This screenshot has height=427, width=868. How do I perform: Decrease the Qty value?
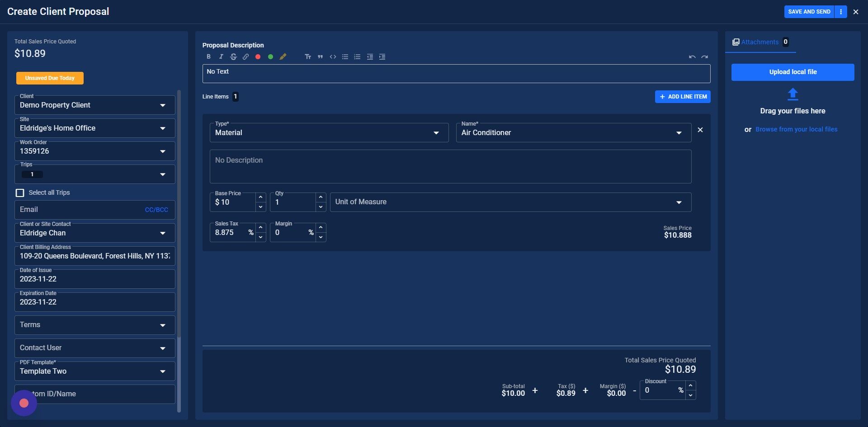pos(321,207)
